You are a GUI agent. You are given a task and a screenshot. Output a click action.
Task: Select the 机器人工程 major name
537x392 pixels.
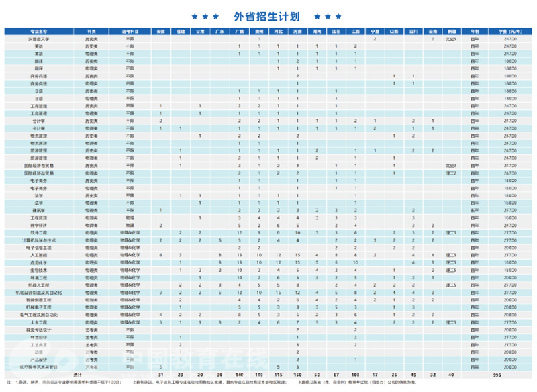(x=39, y=285)
